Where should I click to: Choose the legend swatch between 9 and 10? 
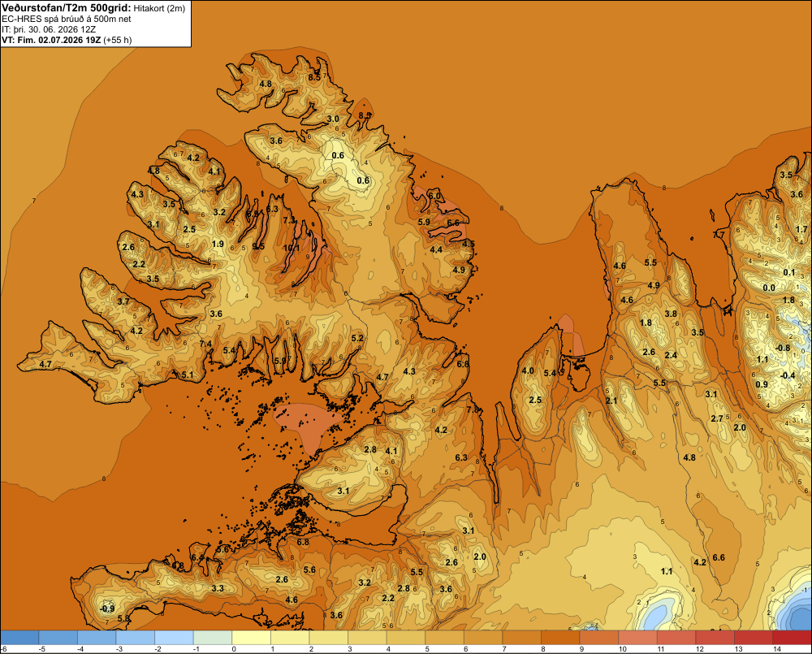point(599,638)
